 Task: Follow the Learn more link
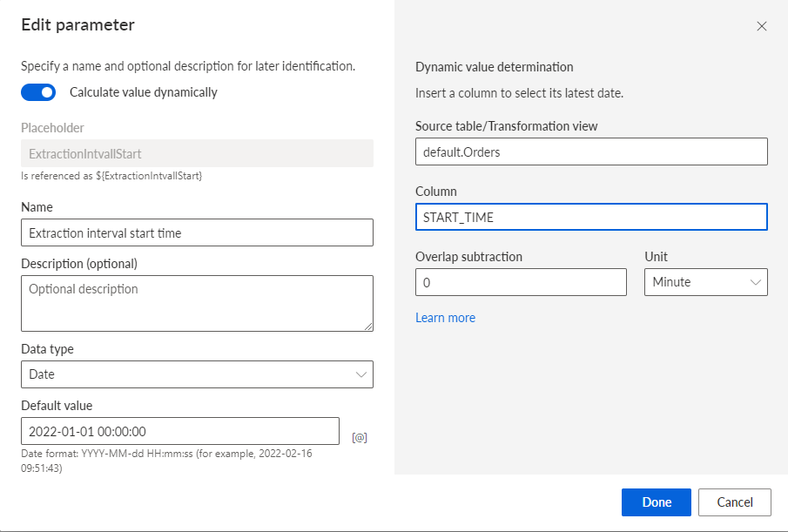tap(445, 318)
